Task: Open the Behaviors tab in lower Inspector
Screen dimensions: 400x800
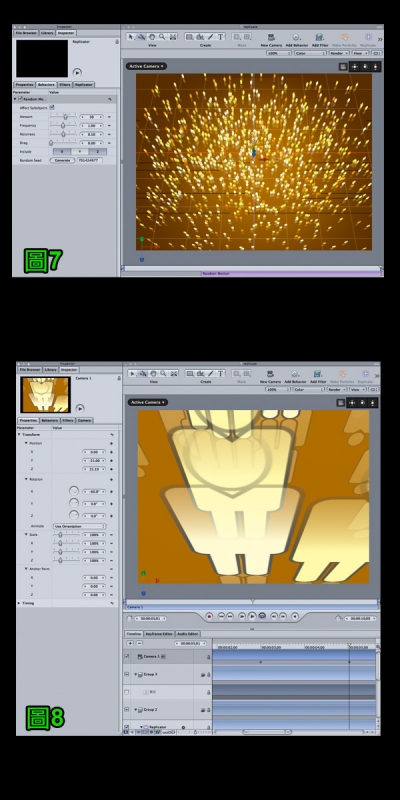Action: (49, 420)
